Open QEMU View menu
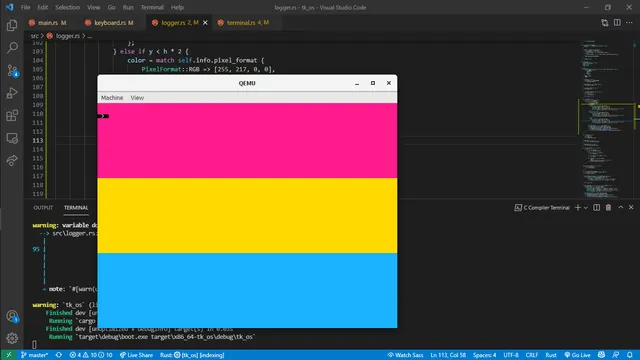This screenshot has height=360, width=640. [x=137, y=98]
